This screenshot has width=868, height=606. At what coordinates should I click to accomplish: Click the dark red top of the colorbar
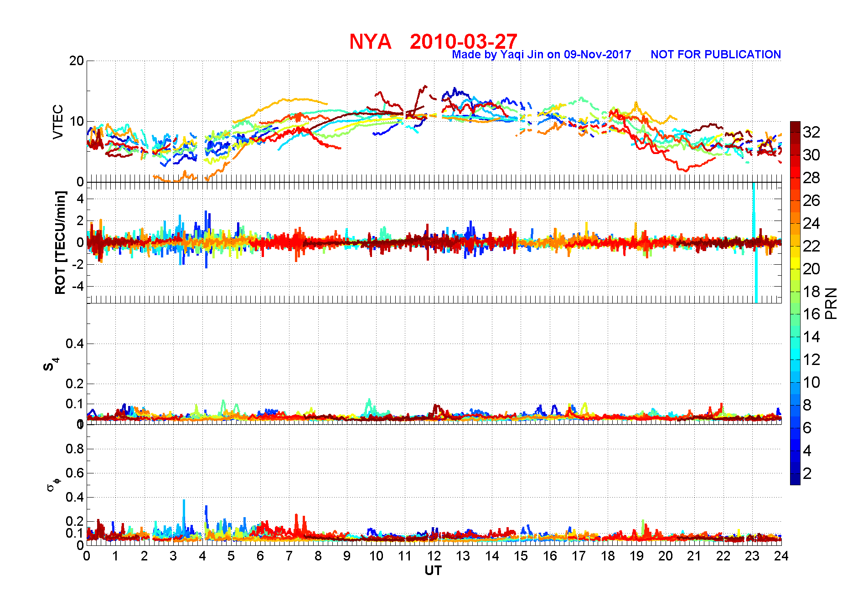795,127
